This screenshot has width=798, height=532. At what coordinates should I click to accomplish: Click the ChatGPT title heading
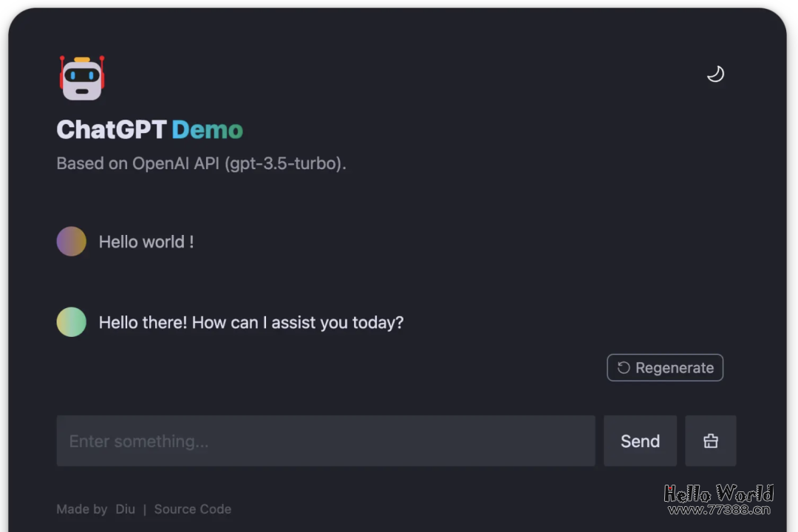(112, 130)
